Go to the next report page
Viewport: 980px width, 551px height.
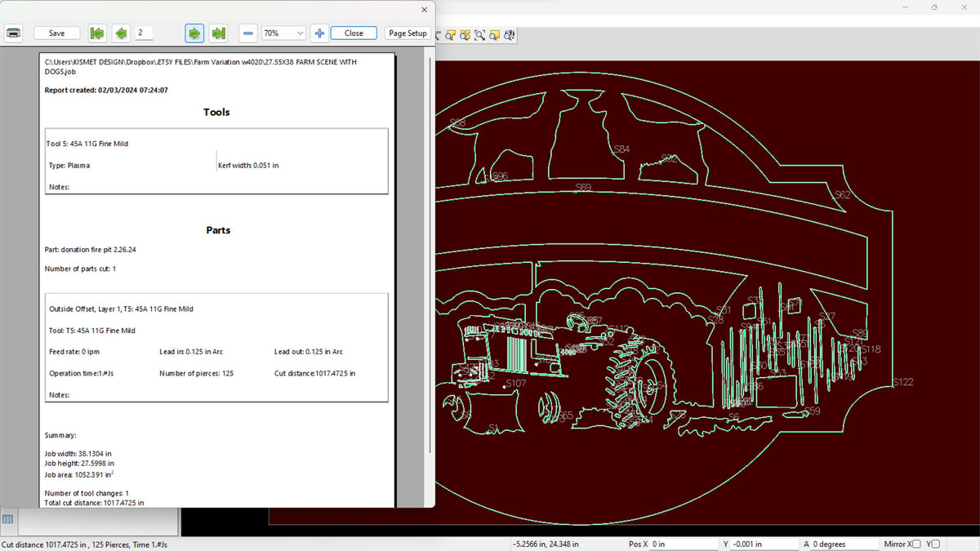pos(194,33)
